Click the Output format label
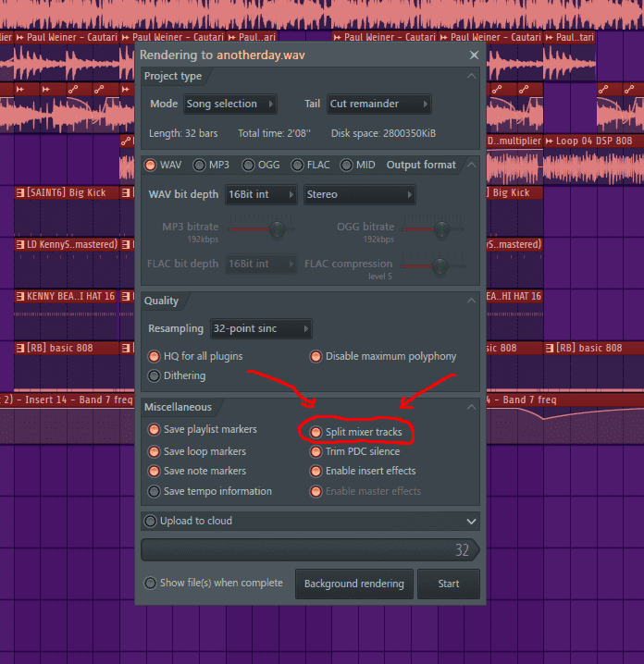The height and width of the screenshot is (664, 644). coord(421,165)
